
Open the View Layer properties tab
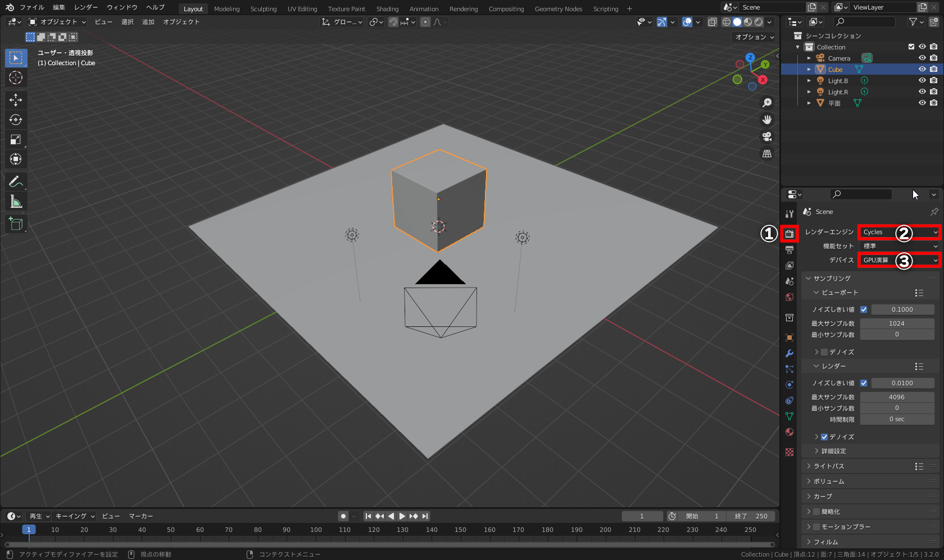[x=789, y=265]
